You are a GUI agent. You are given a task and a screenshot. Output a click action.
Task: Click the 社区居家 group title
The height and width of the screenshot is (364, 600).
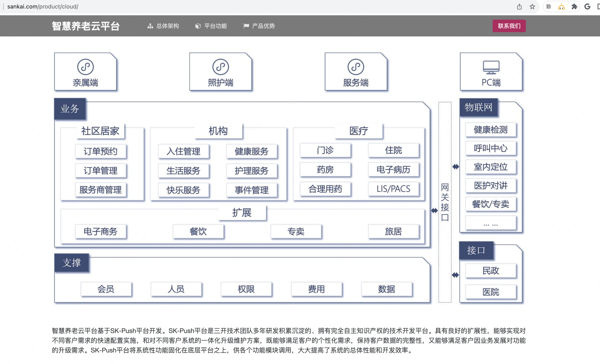100,131
